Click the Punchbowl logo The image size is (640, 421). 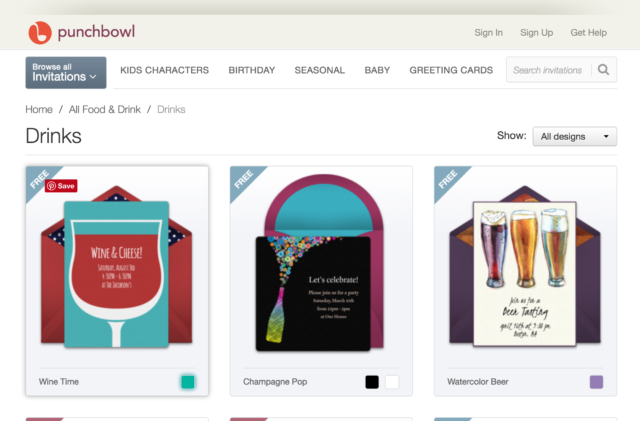[x=82, y=32]
